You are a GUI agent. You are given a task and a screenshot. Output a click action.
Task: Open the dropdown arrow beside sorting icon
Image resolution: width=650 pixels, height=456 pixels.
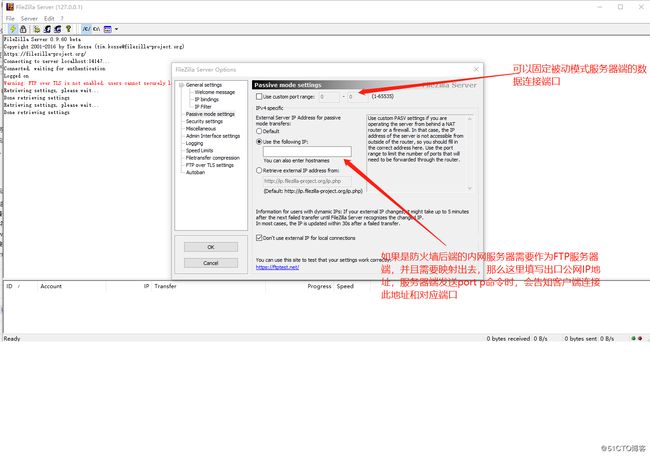[116, 29]
